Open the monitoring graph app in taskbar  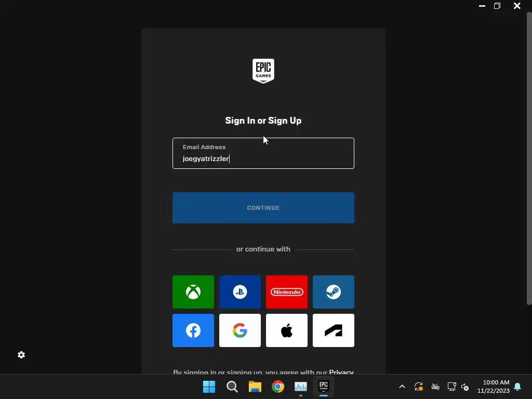[301, 387]
